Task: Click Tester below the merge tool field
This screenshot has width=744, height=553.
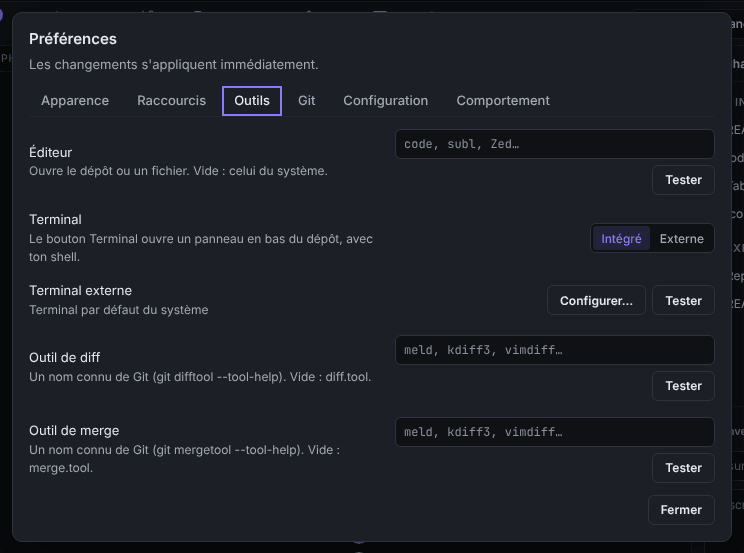Action: pos(683,468)
